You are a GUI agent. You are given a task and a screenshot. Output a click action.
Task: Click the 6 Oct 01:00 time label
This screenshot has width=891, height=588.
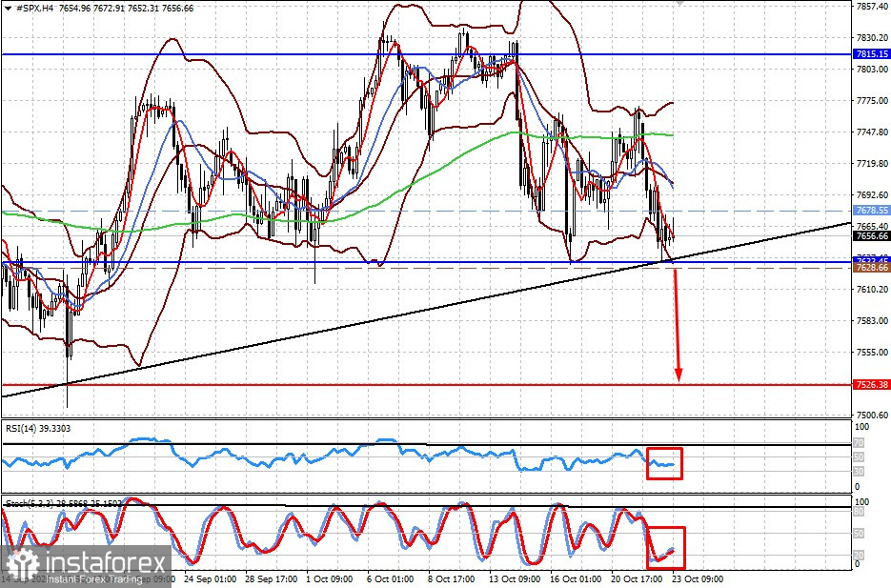pos(391,578)
